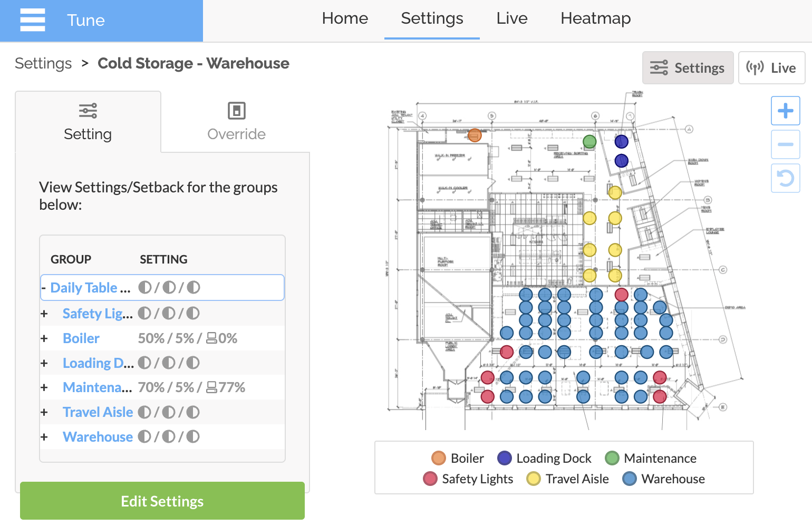Switch to Live view mode button

(771, 68)
